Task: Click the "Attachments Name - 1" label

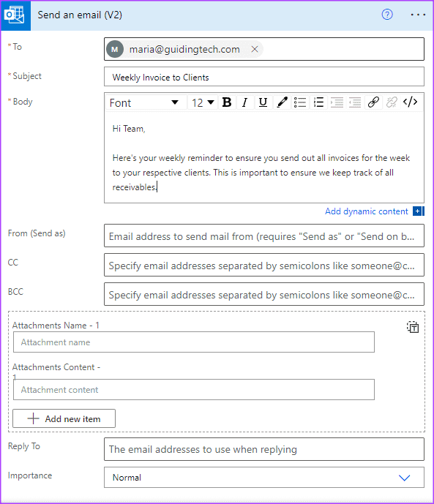Action: (x=56, y=326)
